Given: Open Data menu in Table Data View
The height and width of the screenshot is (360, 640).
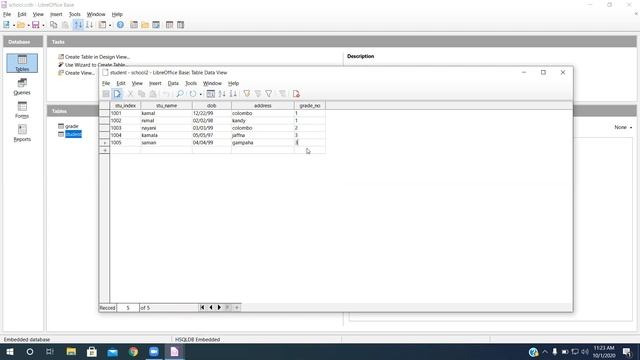Looking at the screenshot, I should click(173, 83).
